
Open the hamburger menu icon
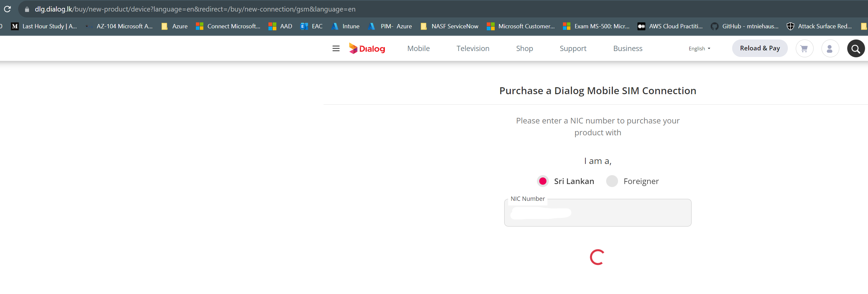click(x=336, y=48)
